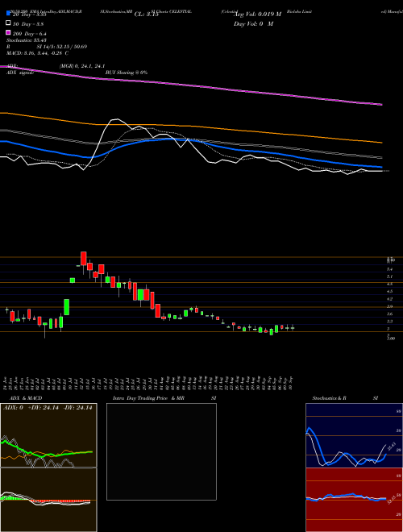Click the '(MGR) 0, 24.1, 24.1' ADX values
The image size is (403, 532).
[x=82, y=66]
